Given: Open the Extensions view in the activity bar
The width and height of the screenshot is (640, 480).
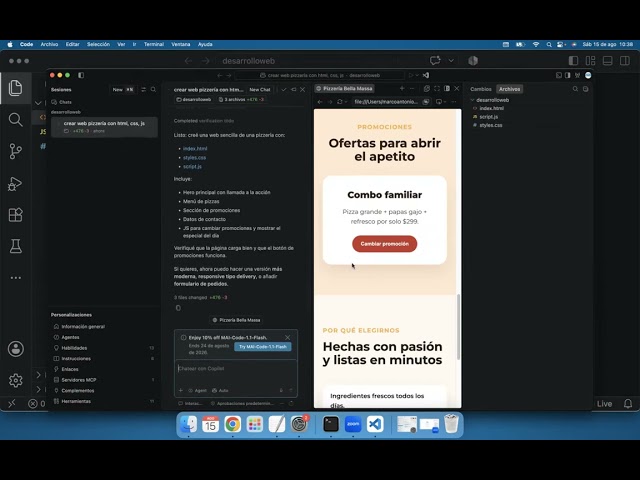Looking at the screenshot, I should pyautogui.click(x=16, y=215).
